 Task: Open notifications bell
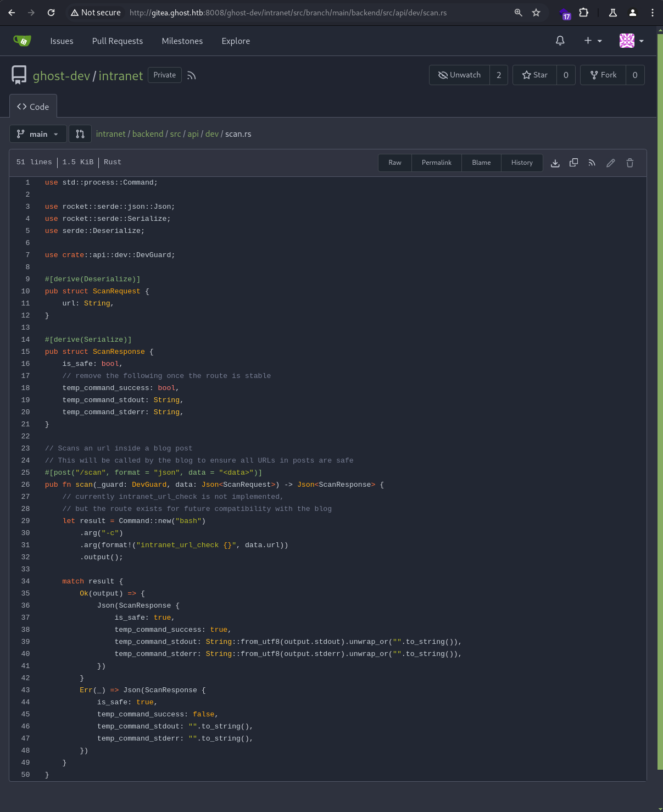(x=560, y=41)
